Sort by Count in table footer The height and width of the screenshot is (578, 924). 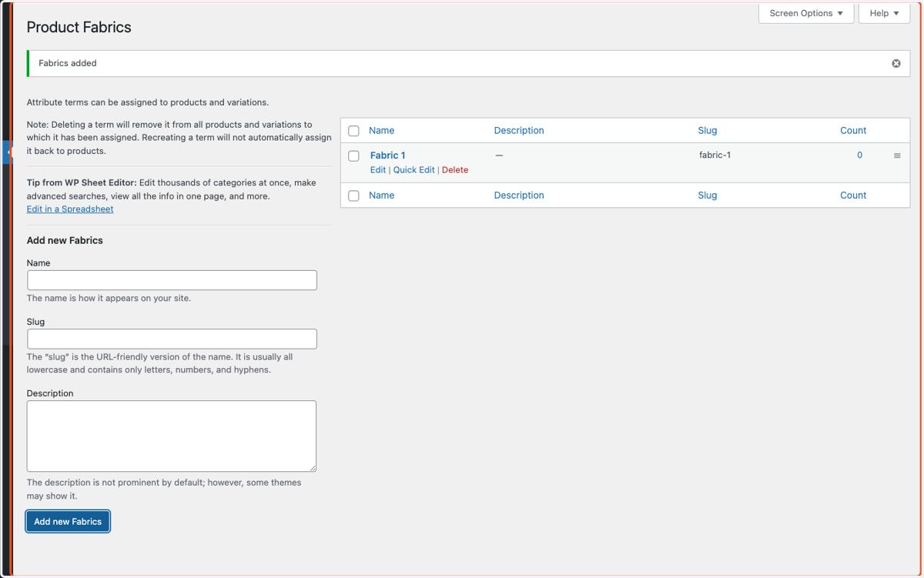(853, 195)
